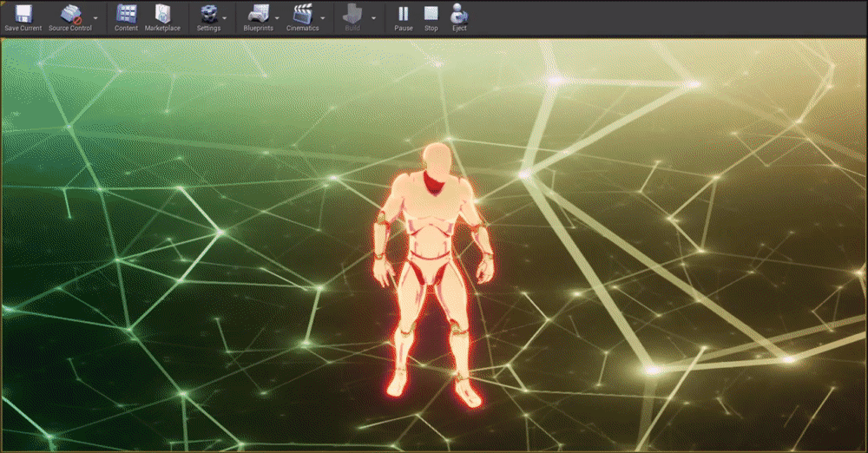Viewport: 868px width, 453px height.
Task: Launch the Marketplace from the toolbar
Action: (162, 14)
